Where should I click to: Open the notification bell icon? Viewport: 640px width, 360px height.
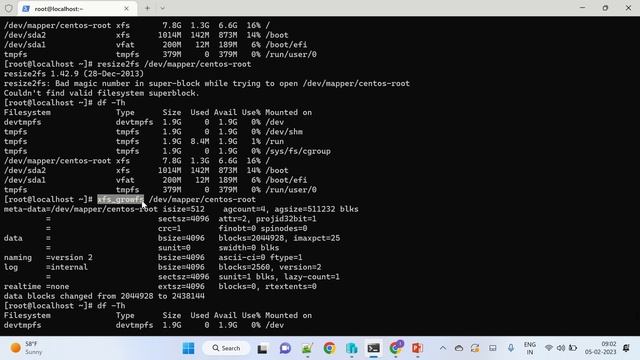[626, 348]
